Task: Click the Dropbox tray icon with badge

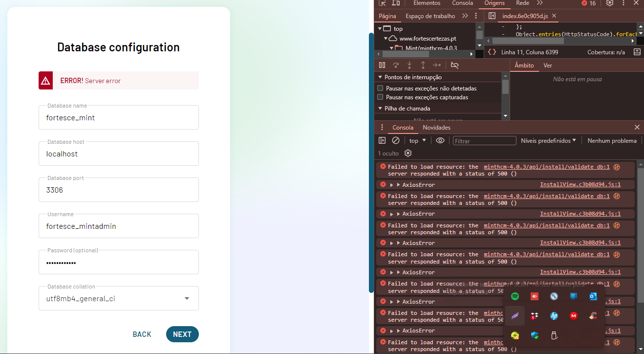Action: tap(535, 316)
